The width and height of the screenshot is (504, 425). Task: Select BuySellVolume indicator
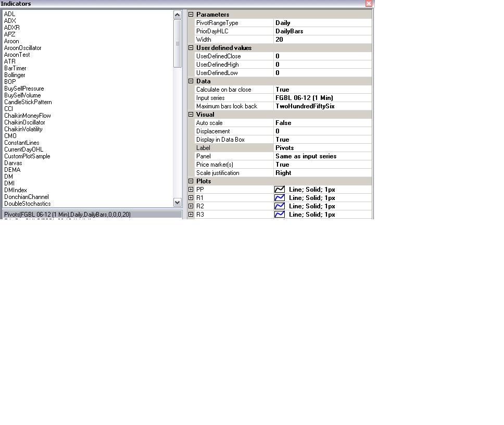click(22, 95)
